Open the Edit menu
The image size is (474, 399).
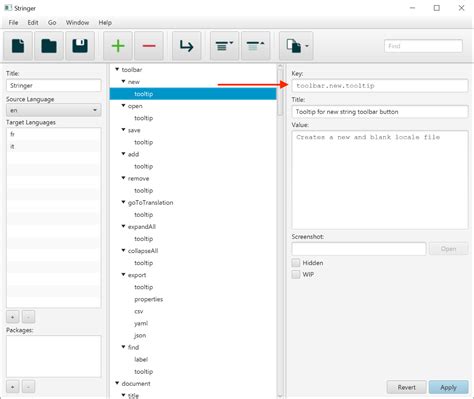[33, 22]
